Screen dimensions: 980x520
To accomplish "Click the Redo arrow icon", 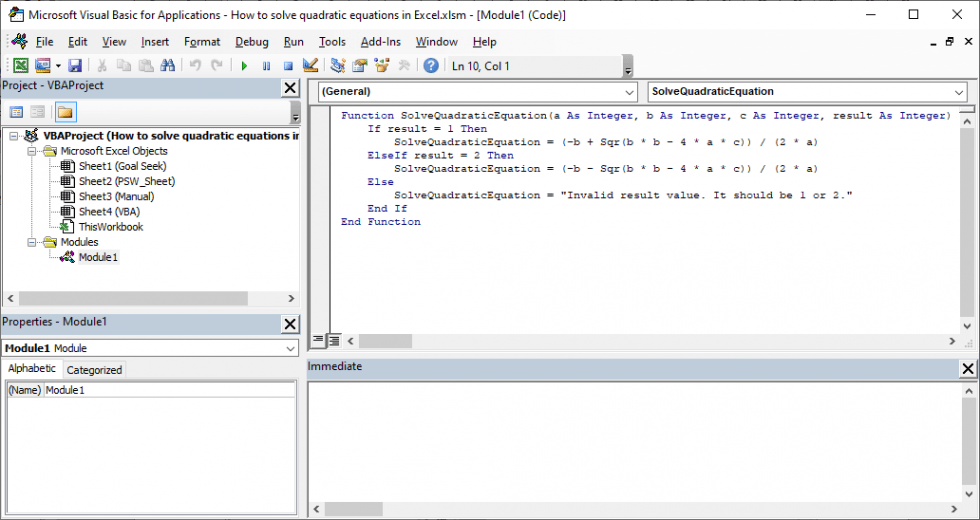I will pos(217,66).
